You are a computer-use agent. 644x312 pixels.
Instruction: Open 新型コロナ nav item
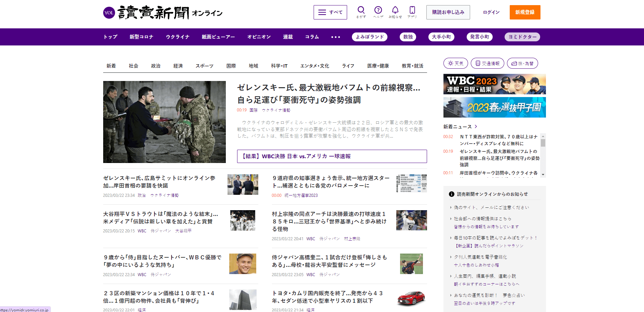[141, 37]
